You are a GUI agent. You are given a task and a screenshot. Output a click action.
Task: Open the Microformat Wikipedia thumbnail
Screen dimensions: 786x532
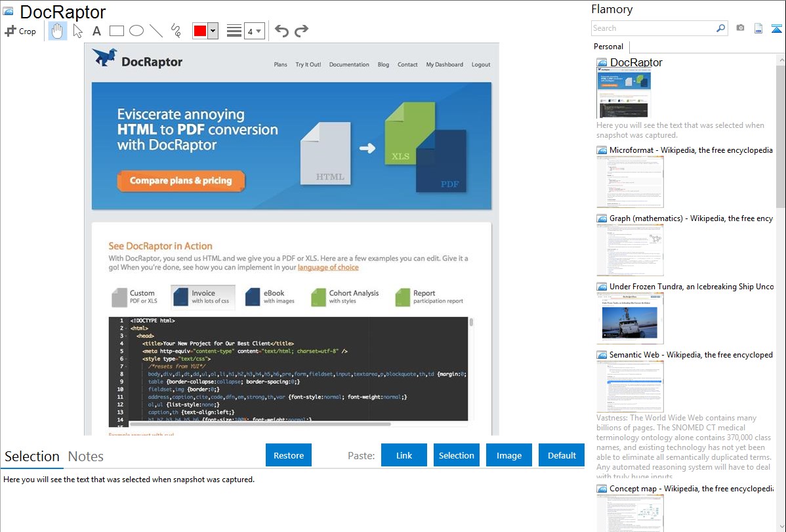coord(630,182)
